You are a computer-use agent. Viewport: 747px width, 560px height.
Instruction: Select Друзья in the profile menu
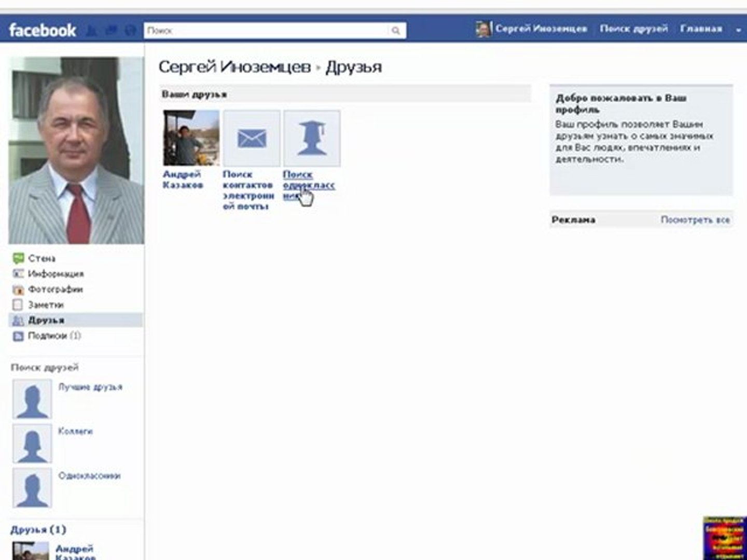tap(46, 320)
